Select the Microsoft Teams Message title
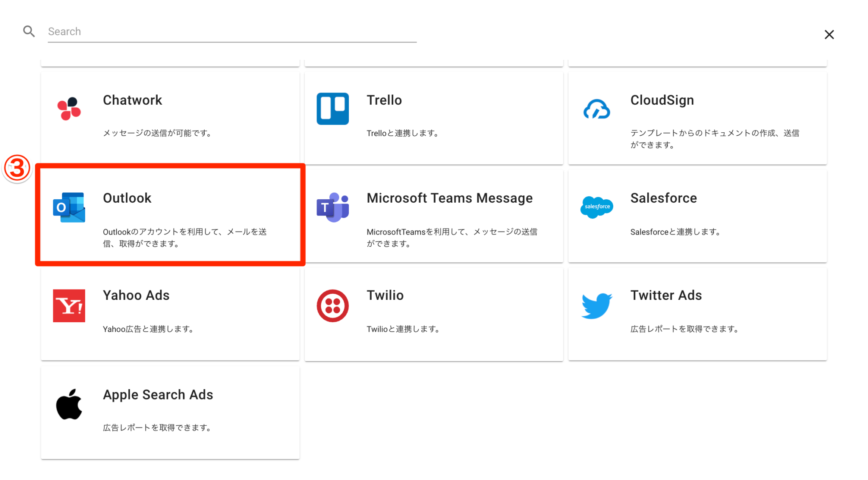The image size is (868, 480). pyautogui.click(x=450, y=198)
